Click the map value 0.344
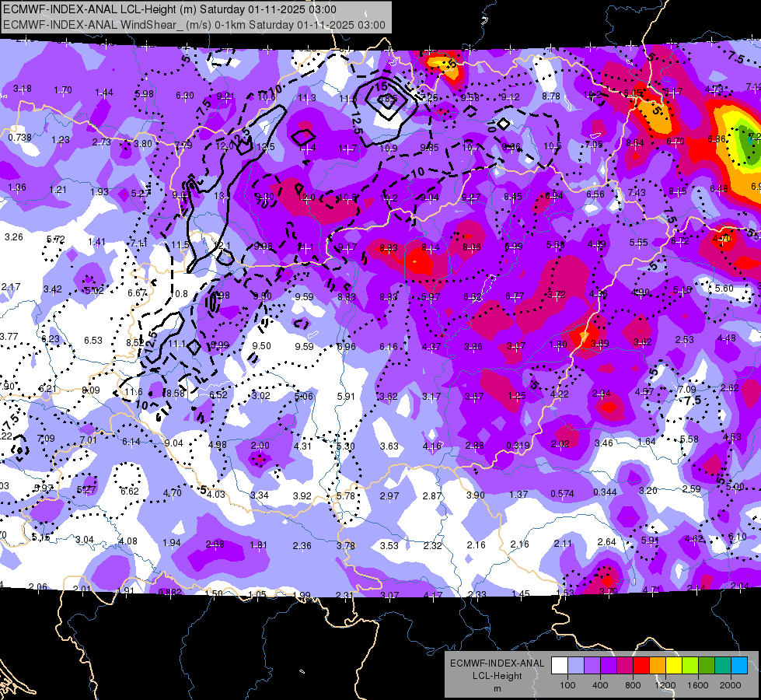 [605, 492]
